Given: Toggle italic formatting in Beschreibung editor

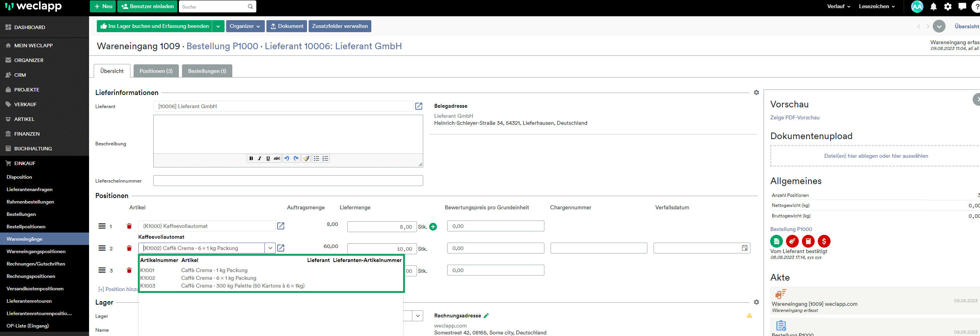Looking at the screenshot, I should (x=259, y=159).
